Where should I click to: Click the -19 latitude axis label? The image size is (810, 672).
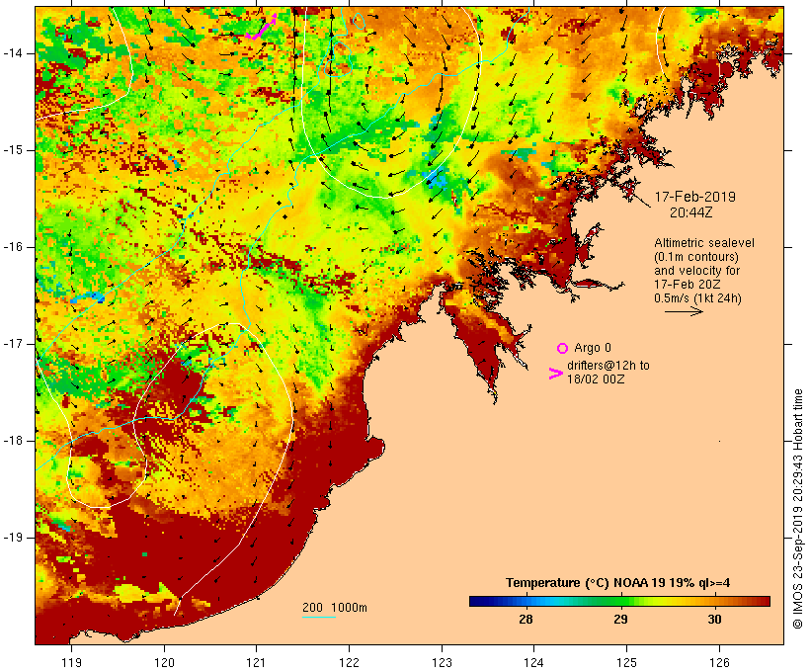coord(13,537)
